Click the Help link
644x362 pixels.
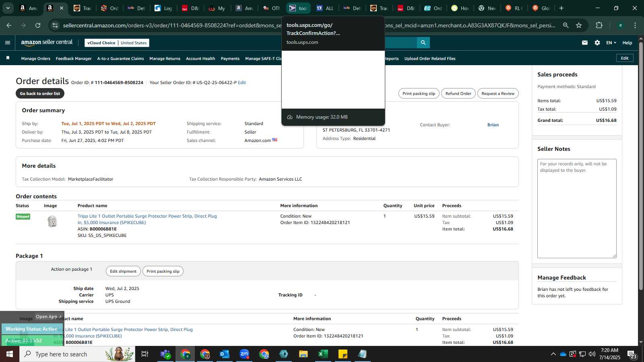coord(627,43)
